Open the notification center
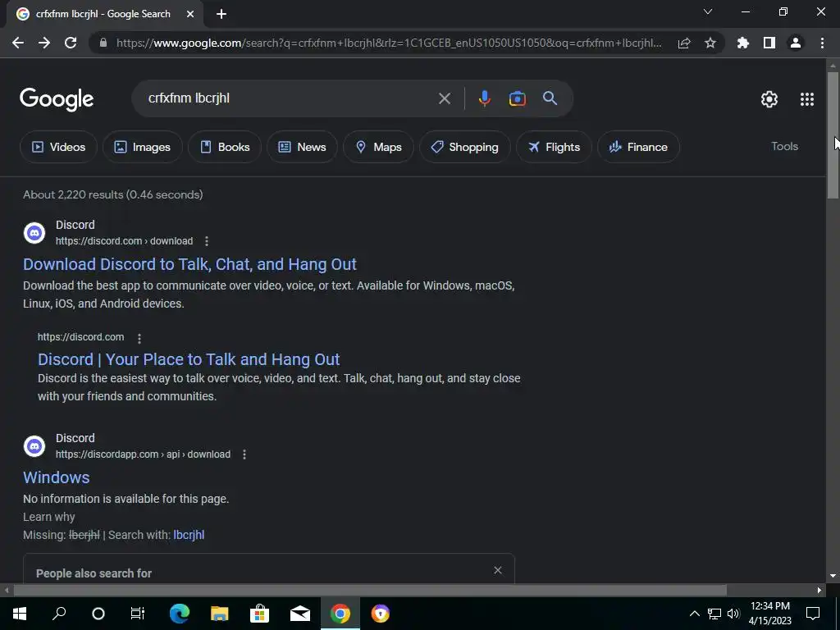The width and height of the screenshot is (840, 630). coord(813,614)
